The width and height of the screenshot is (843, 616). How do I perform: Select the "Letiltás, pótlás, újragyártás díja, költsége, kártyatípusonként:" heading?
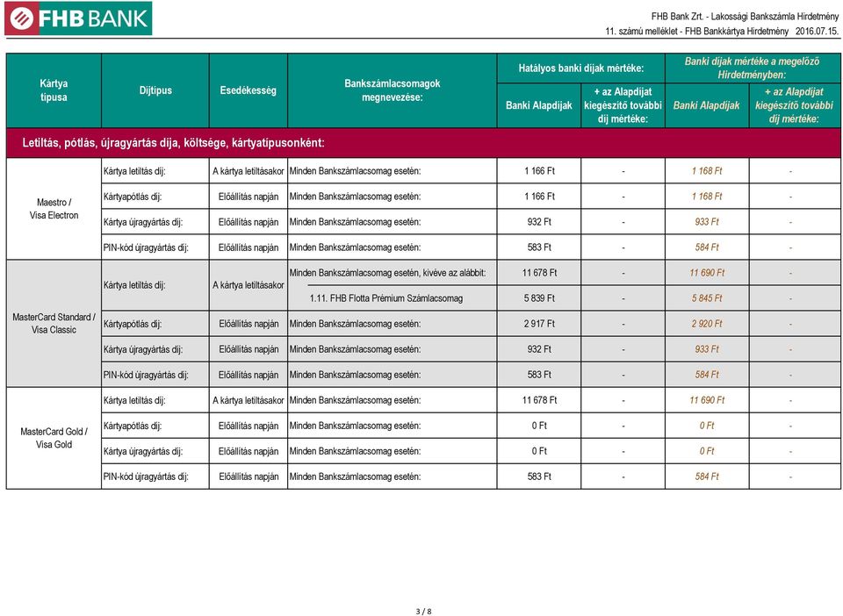(x=173, y=143)
